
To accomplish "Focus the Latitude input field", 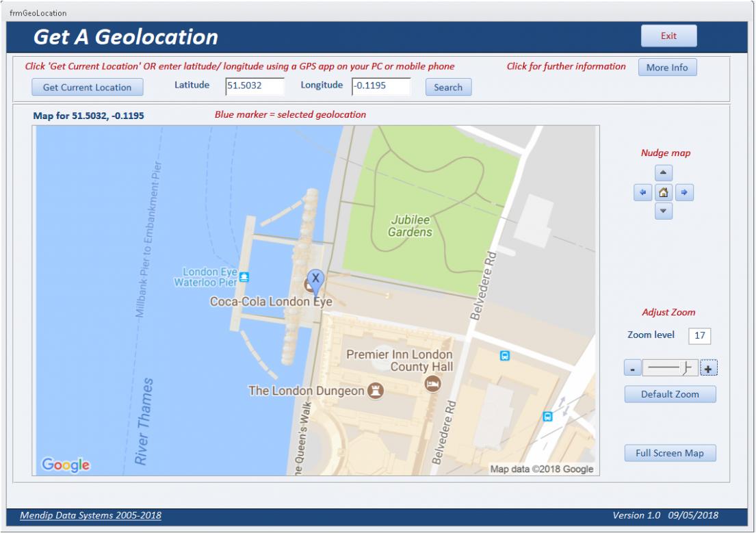I will coord(255,86).
